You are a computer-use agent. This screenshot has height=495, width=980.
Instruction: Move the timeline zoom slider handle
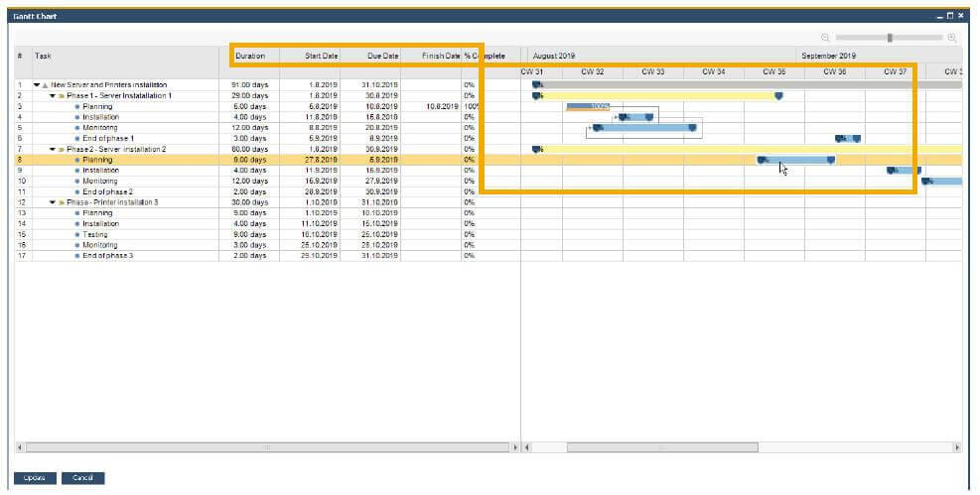pyautogui.click(x=890, y=38)
